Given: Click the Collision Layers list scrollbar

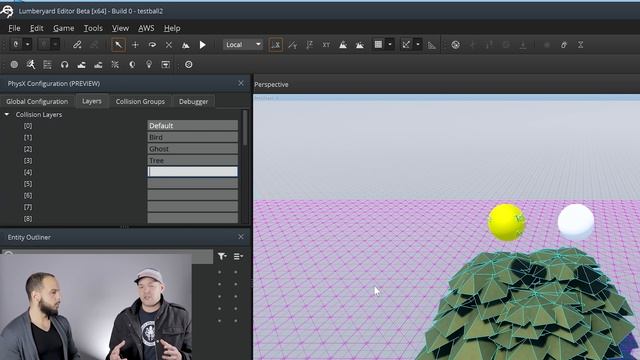Looking at the screenshot, I should click(x=245, y=128).
